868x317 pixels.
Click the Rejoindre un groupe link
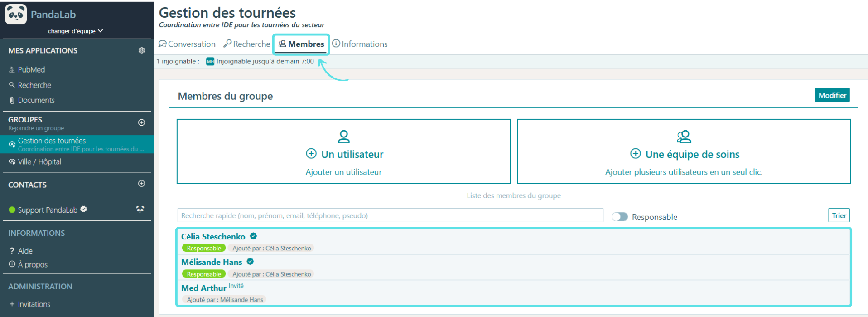[x=36, y=128]
